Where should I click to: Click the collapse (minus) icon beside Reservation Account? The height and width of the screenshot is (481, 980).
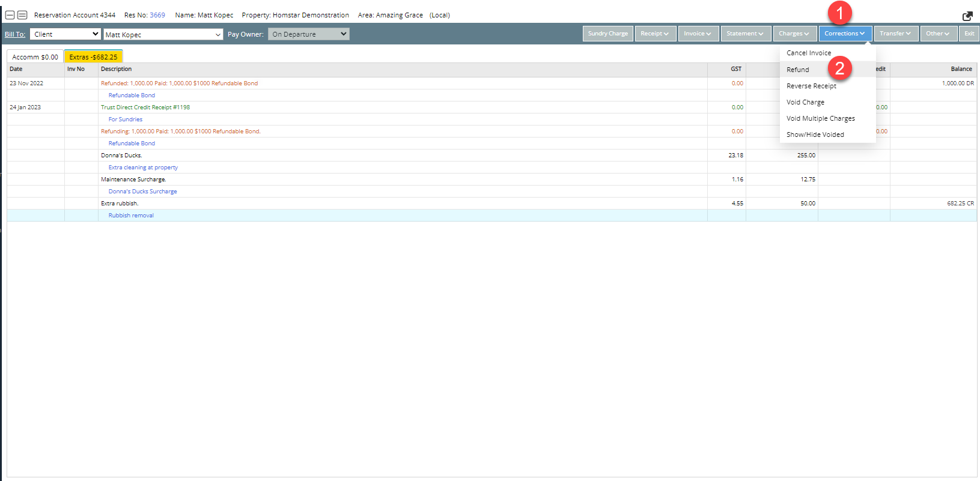10,15
